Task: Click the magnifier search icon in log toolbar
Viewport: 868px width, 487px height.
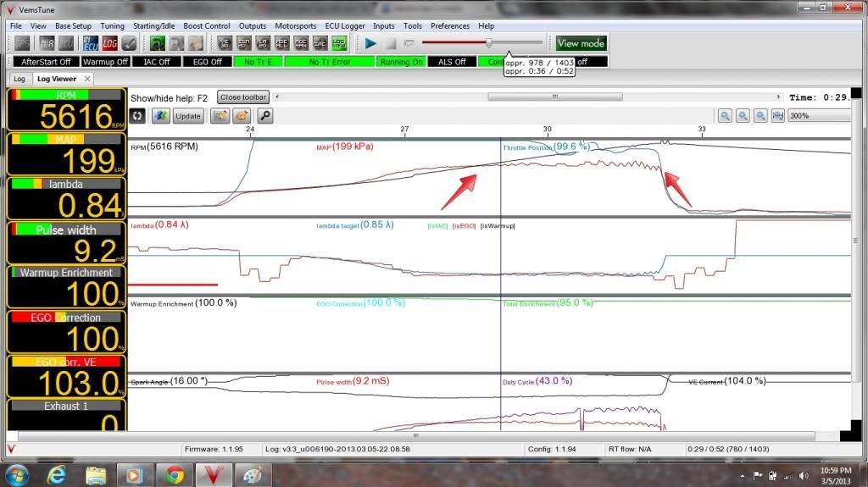Action: pyautogui.click(x=265, y=116)
